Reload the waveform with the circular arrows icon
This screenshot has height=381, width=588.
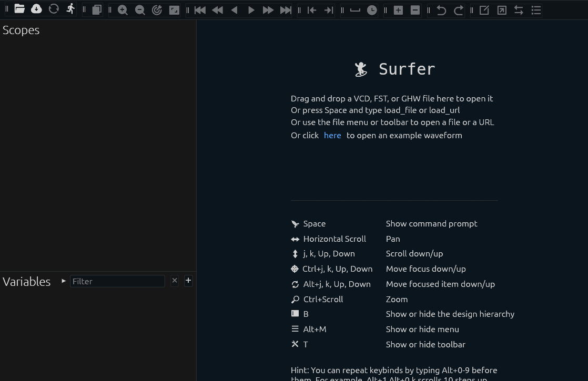[54, 9]
